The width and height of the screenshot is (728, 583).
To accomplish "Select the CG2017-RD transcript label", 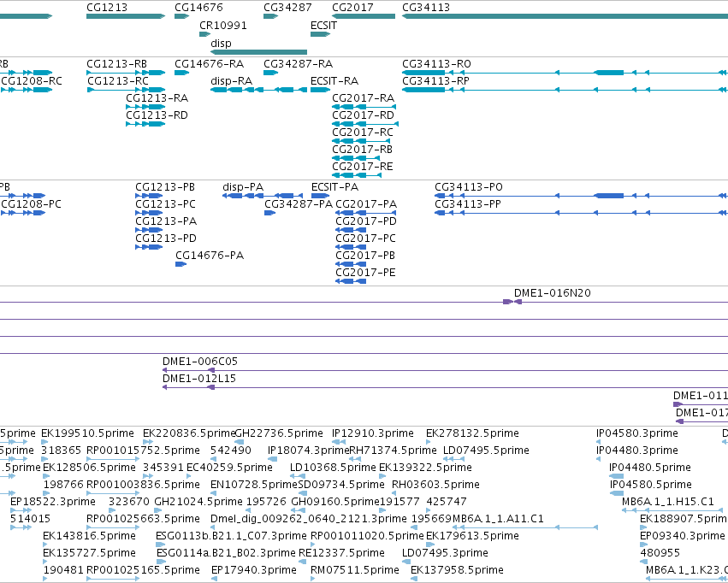I will coord(363,115).
